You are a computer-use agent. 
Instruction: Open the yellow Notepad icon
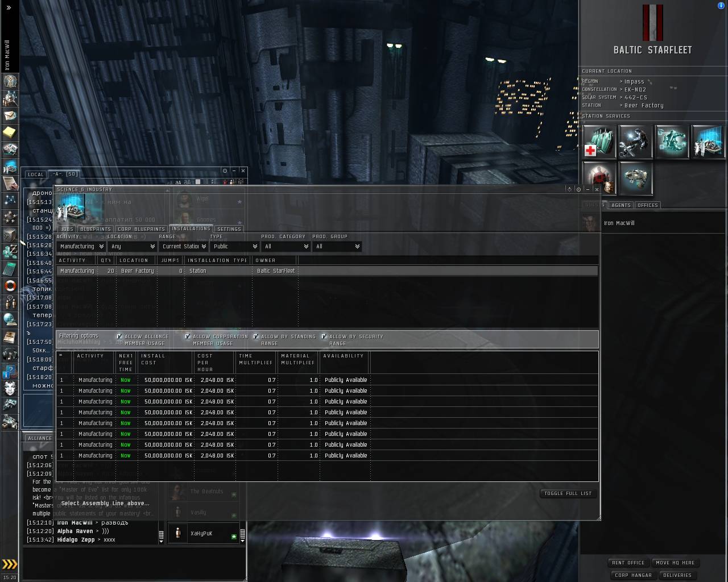[x=10, y=132]
